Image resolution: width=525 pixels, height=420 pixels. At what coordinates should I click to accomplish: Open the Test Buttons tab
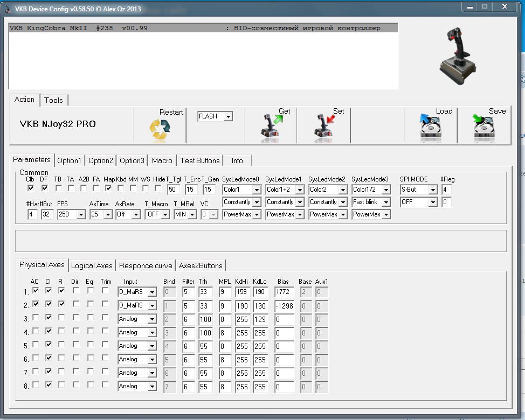coord(200,160)
